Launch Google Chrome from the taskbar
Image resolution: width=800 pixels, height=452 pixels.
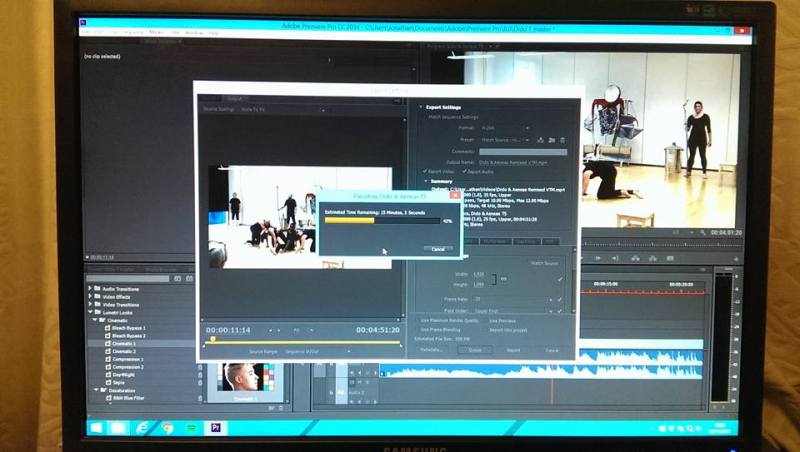click(168, 427)
